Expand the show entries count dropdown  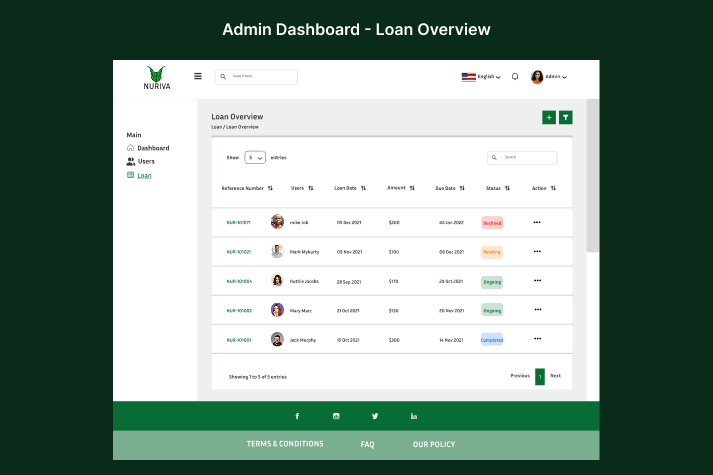[x=255, y=157]
